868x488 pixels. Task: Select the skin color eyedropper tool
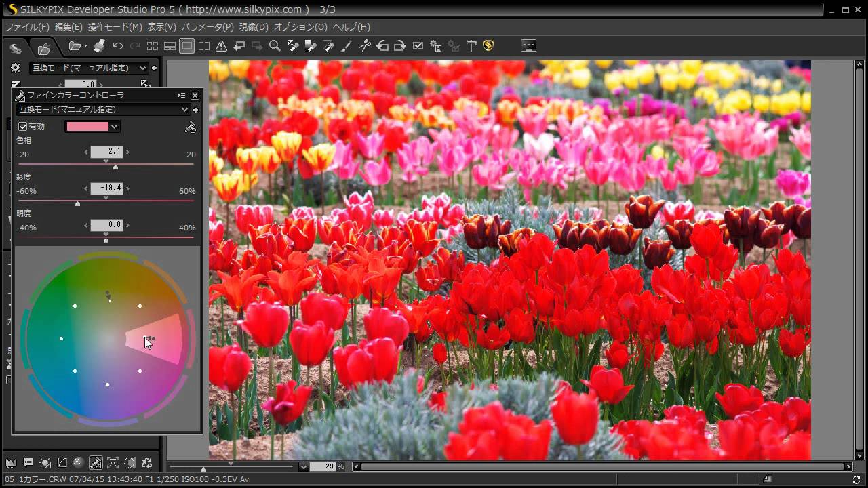tap(311, 46)
